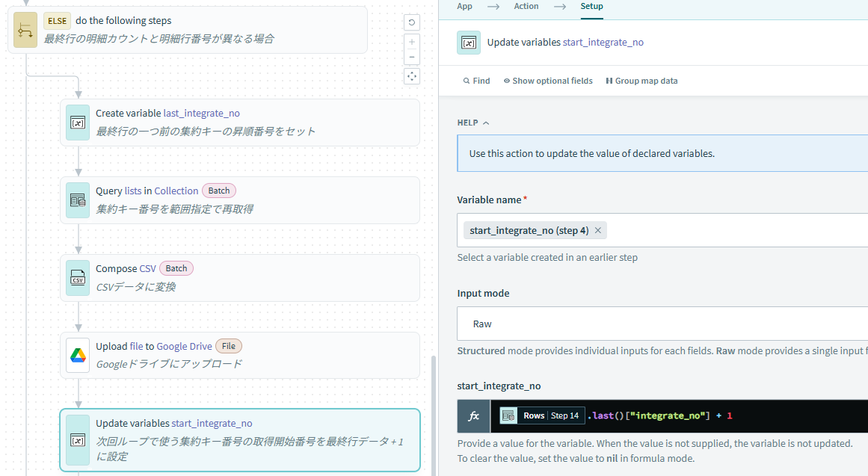Viewport: 868px width, 476px height.
Task: Open the last_integrate_no link in Create variable step
Action: [x=202, y=114]
